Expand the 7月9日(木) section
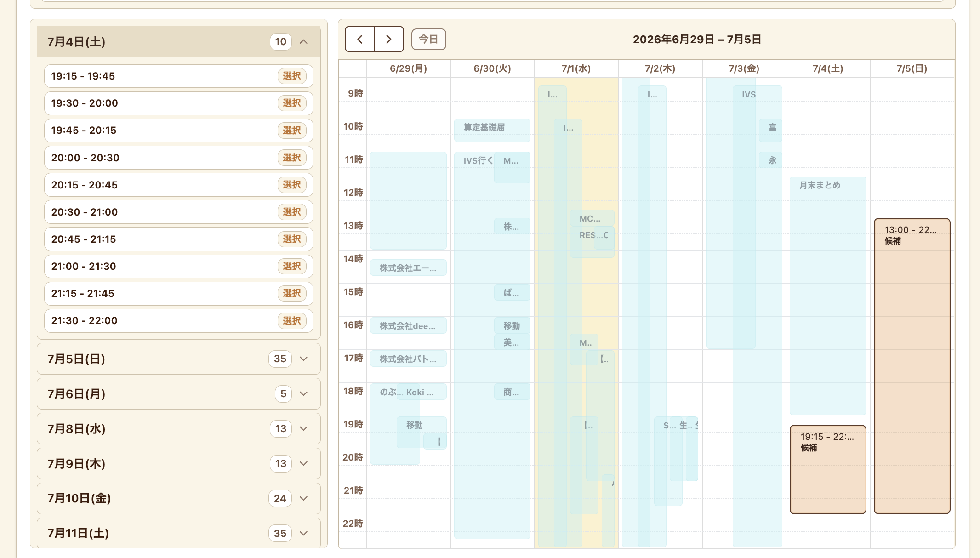Viewport: 980px width, 558px height. 179,464
